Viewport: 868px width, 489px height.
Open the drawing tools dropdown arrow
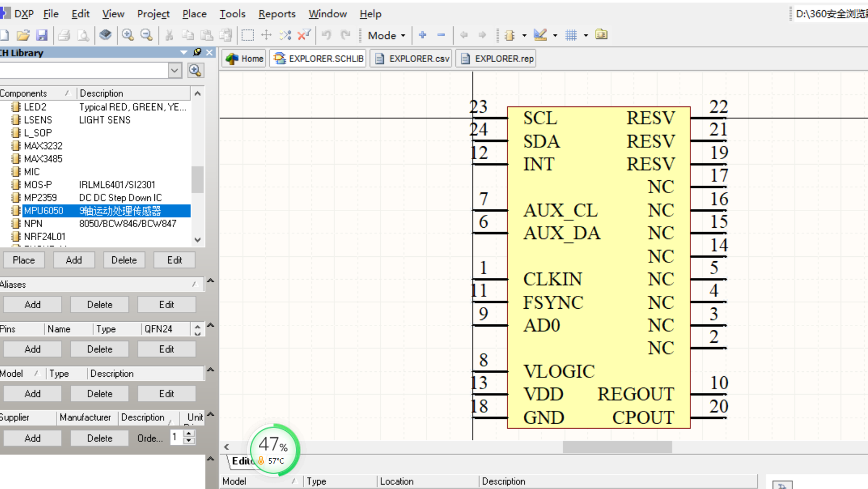[x=555, y=36]
